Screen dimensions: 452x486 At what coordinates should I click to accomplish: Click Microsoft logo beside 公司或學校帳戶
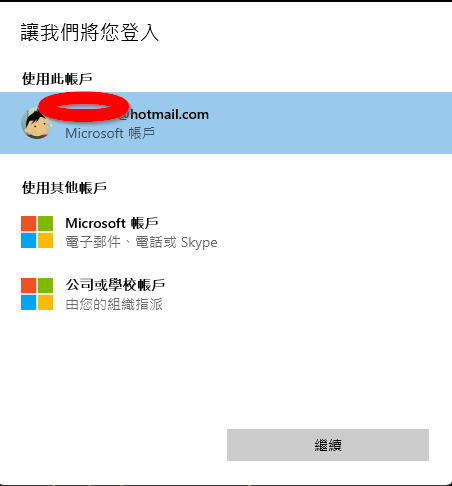(37, 294)
